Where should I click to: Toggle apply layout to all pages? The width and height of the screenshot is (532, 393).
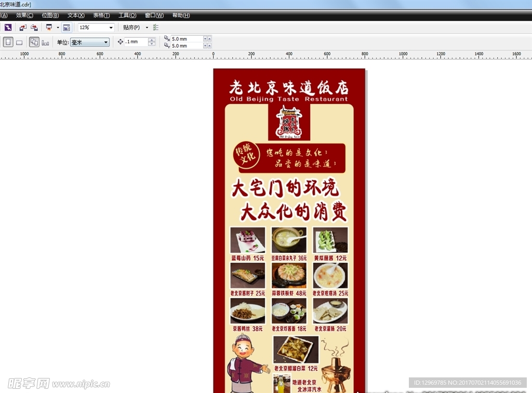click(34, 42)
